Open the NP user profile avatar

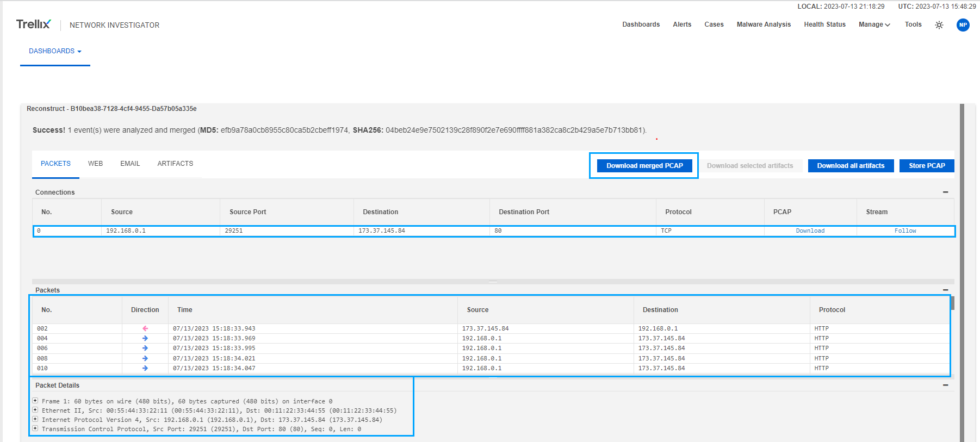963,25
